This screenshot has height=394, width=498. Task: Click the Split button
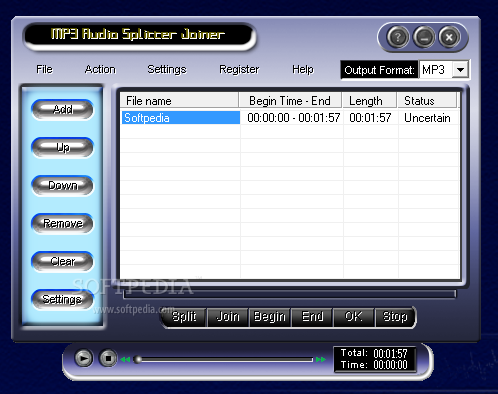(x=184, y=317)
